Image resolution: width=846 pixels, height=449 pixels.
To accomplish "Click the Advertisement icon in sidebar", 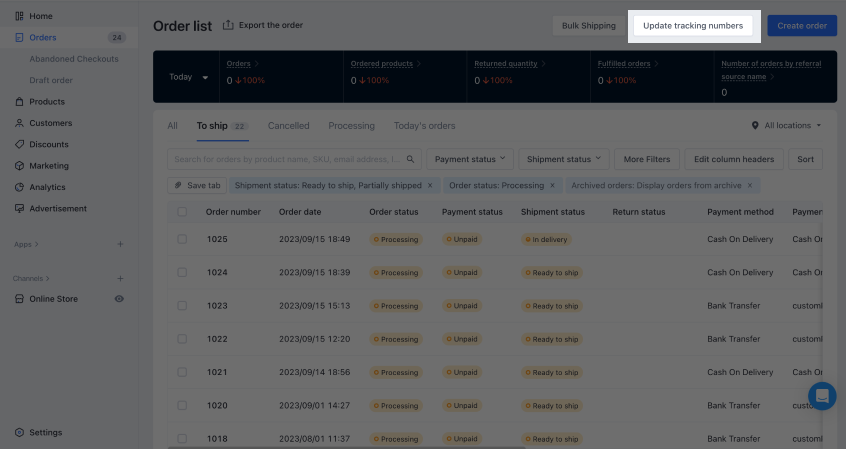I will click(x=19, y=208).
